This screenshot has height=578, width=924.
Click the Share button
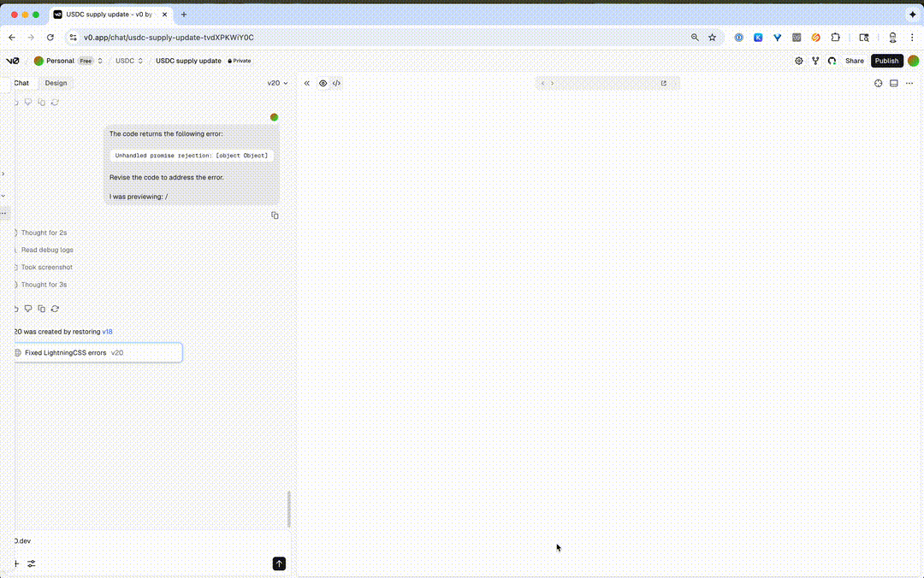click(x=854, y=61)
